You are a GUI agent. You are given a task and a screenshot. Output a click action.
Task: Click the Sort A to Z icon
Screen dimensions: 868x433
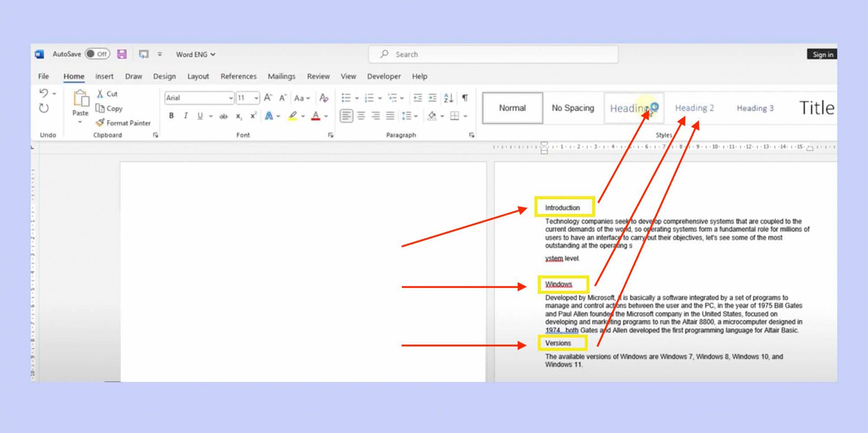(x=448, y=98)
